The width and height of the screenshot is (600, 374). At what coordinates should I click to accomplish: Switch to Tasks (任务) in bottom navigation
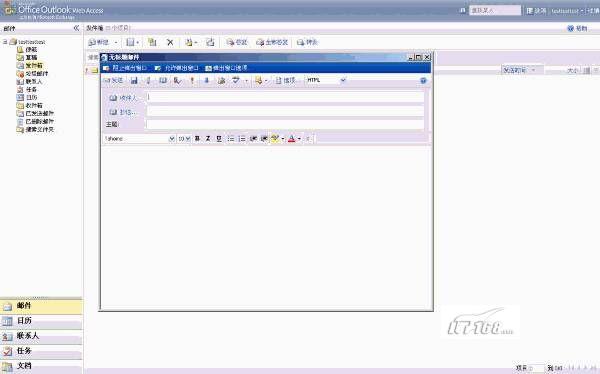[41, 351]
